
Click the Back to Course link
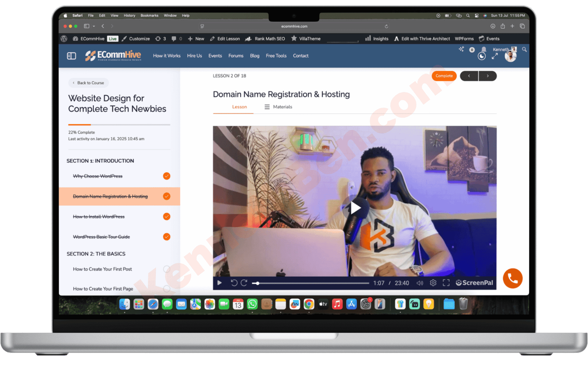(x=89, y=83)
